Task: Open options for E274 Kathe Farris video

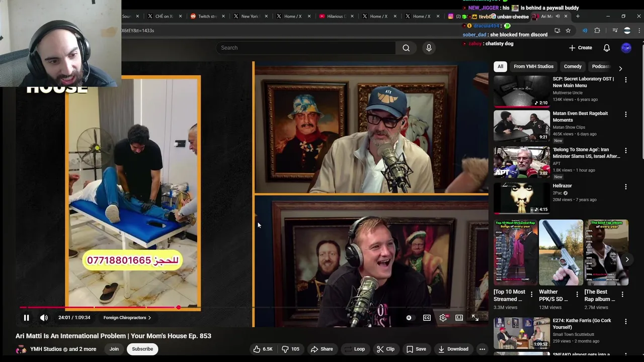Action: click(x=626, y=322)
